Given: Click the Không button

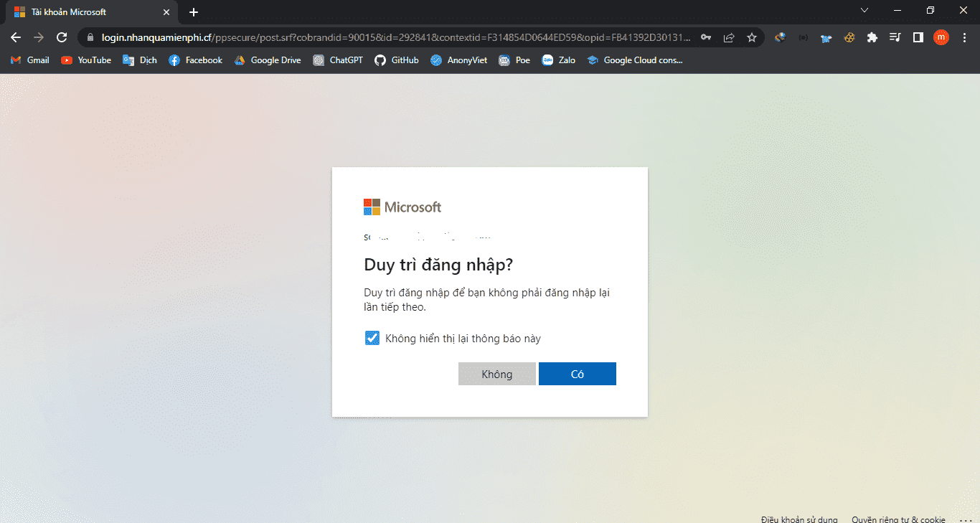Looking at the screenshot, I should pyautogui.click(x=497, y=374).
